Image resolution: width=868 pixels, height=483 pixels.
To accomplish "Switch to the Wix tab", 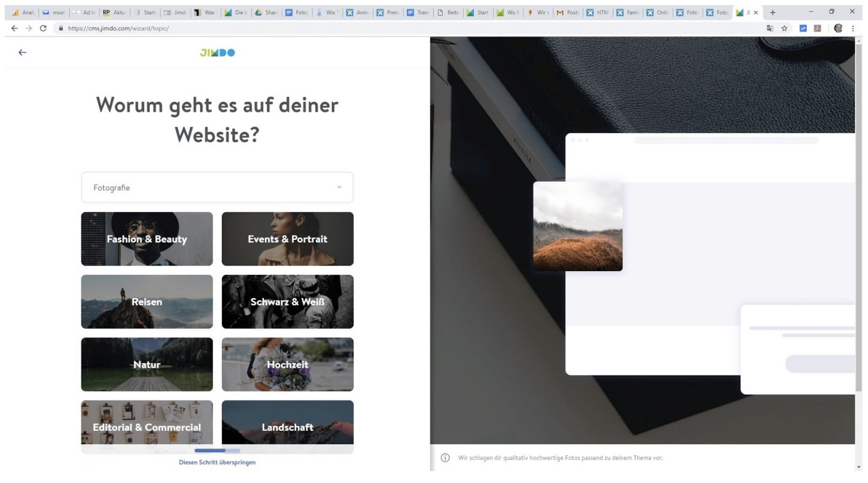I will 327,12.
